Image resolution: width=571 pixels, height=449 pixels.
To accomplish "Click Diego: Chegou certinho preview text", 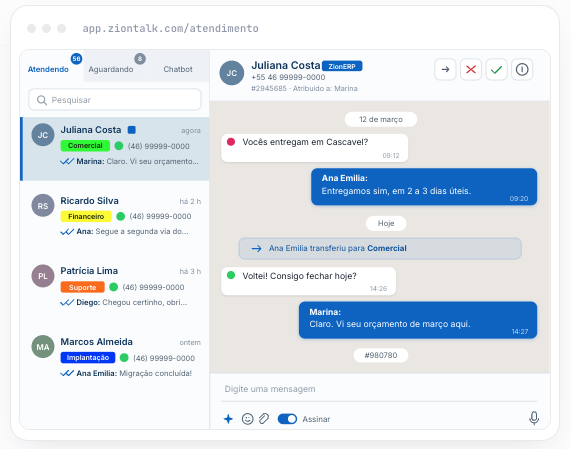I will coord(132,303).
